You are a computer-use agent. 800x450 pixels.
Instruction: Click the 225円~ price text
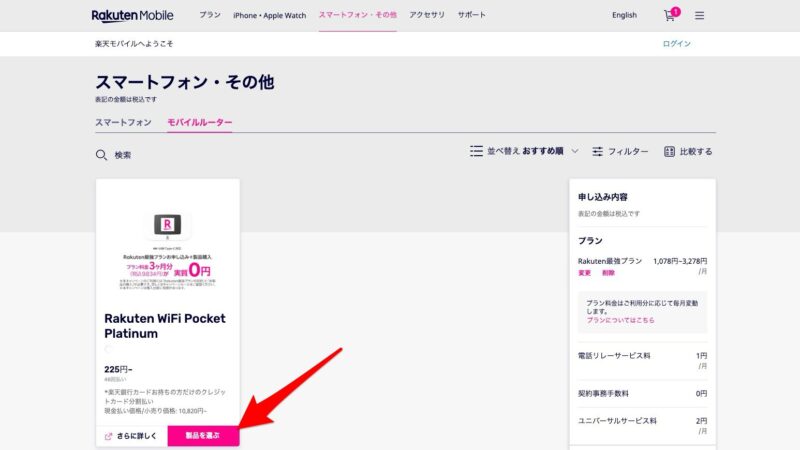pos(118,369)
